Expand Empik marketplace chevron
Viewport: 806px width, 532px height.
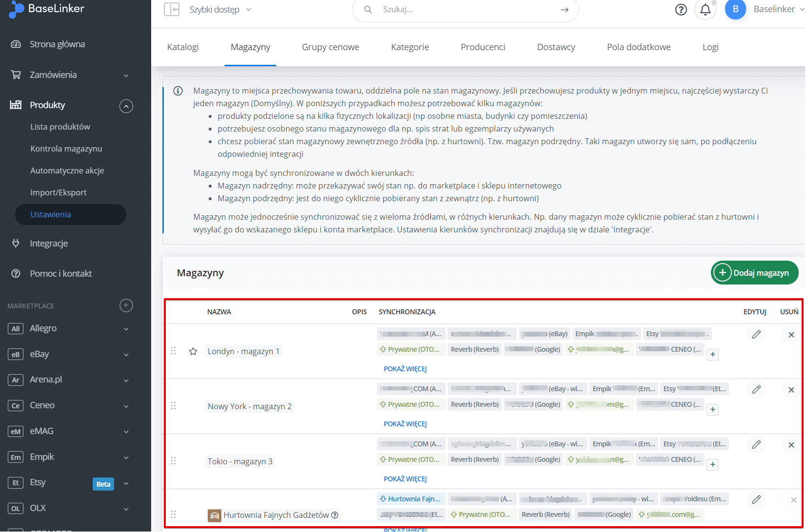pyautogui.click(x=126, y=457)
